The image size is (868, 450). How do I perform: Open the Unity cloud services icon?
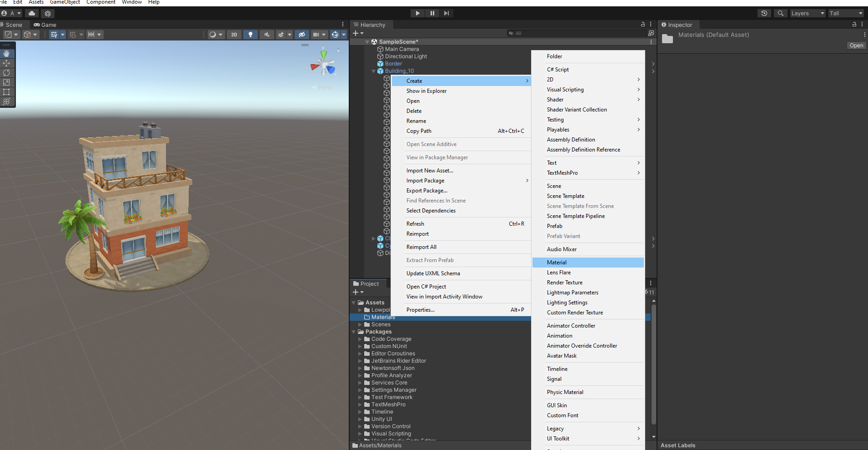pyautogui.click(x=32, y=13)
